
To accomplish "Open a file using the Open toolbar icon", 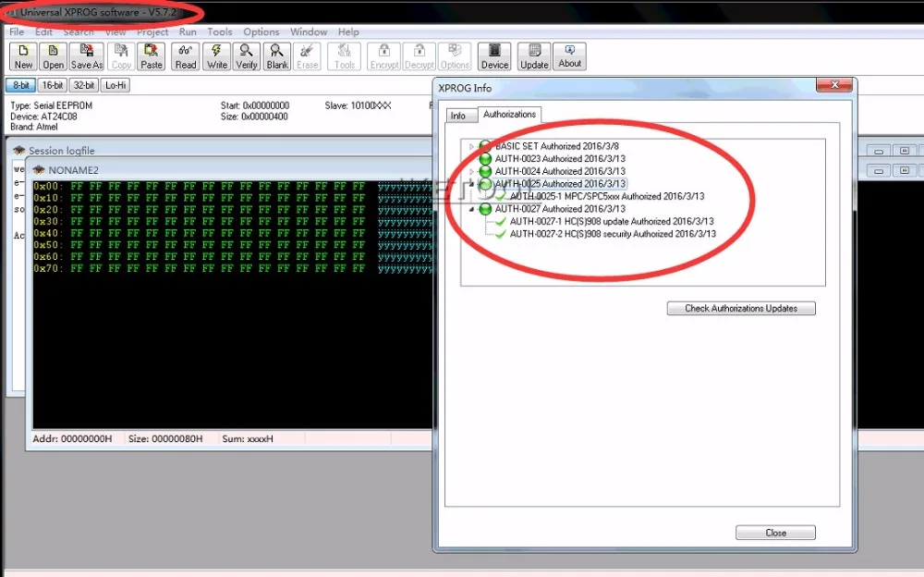I will tap(53, 56).
